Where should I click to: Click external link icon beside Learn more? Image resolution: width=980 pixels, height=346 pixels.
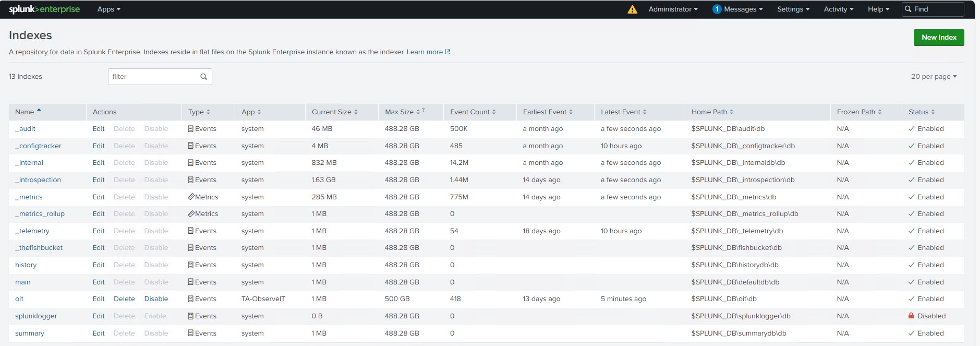click(x=447, y=52)
